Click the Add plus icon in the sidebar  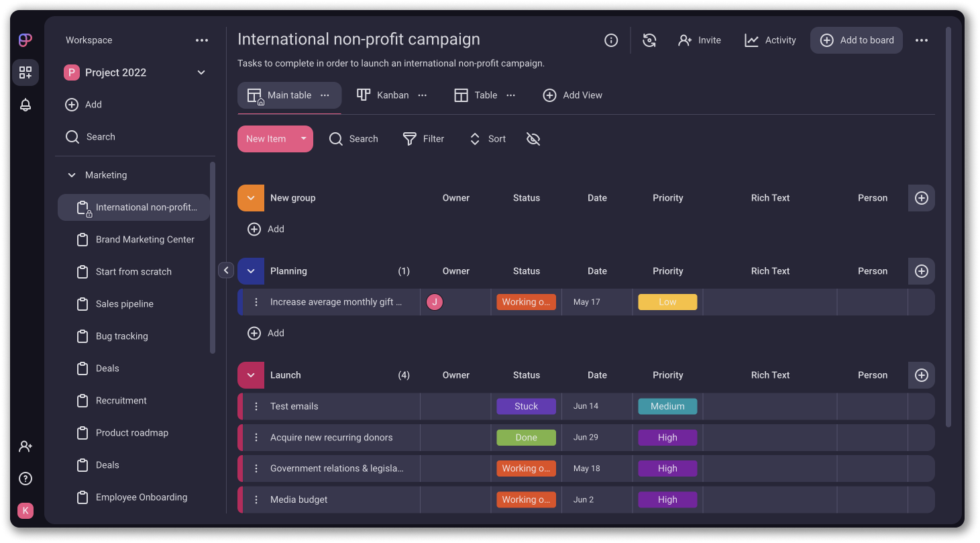click(x=72, y=105)
